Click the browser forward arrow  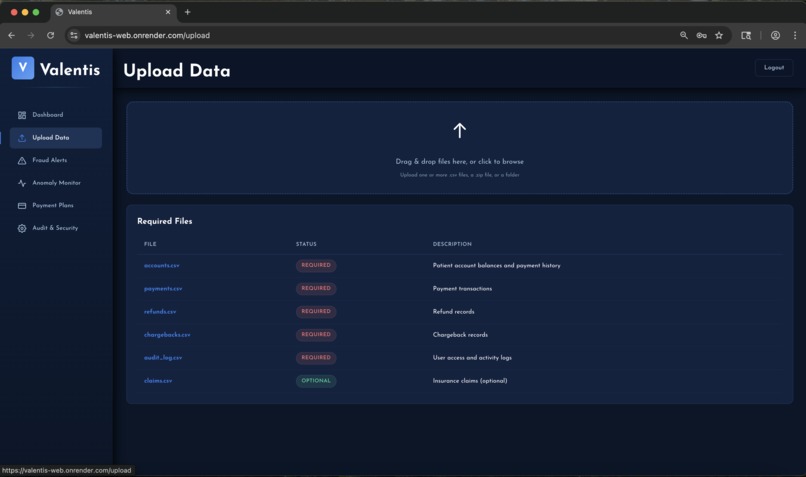coord(31,35)
